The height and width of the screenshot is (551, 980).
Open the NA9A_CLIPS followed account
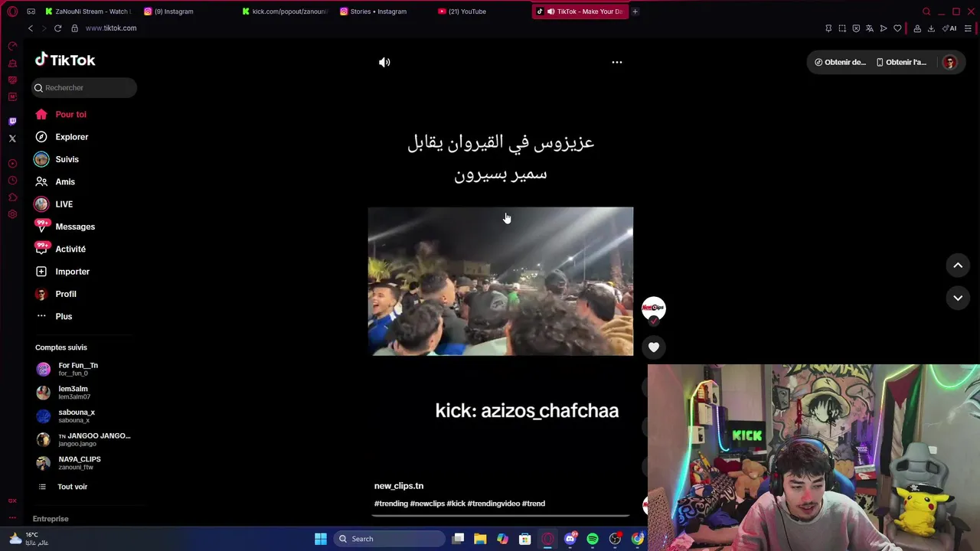click(69, 463)
